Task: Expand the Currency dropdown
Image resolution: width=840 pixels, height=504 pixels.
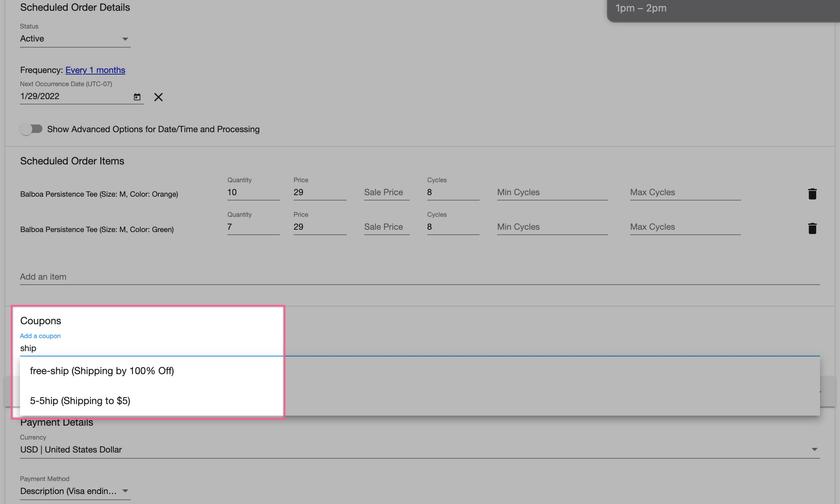Action: pos(420,449)
